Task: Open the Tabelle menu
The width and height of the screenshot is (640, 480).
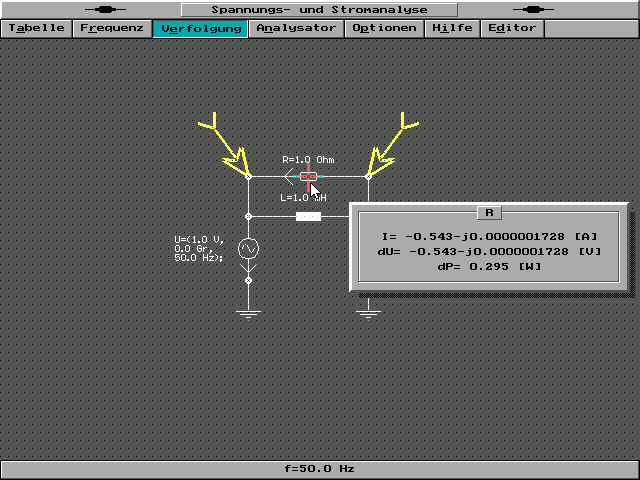Action: coord(37,28)
